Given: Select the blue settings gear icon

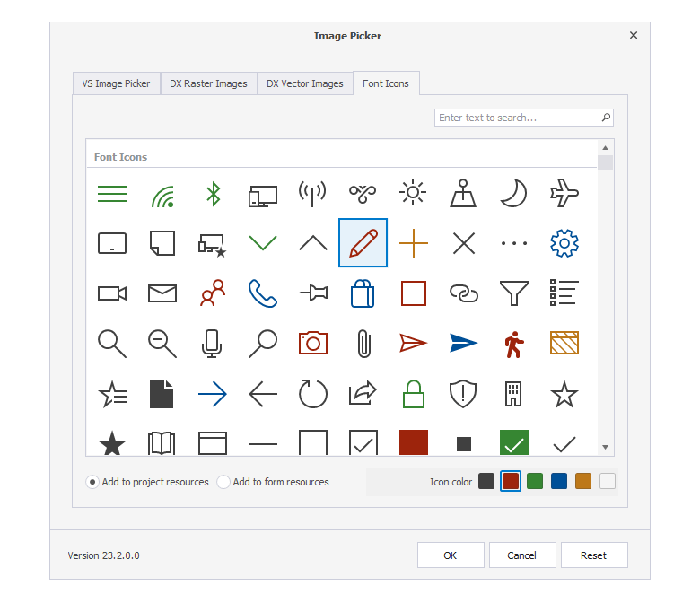Looking at the screenshot, I should 564,243.
